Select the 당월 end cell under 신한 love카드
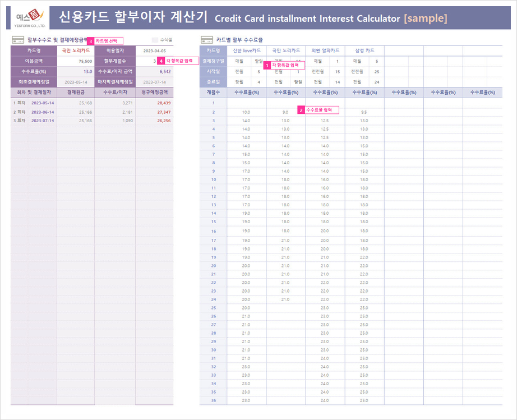 tap(239, 82)
